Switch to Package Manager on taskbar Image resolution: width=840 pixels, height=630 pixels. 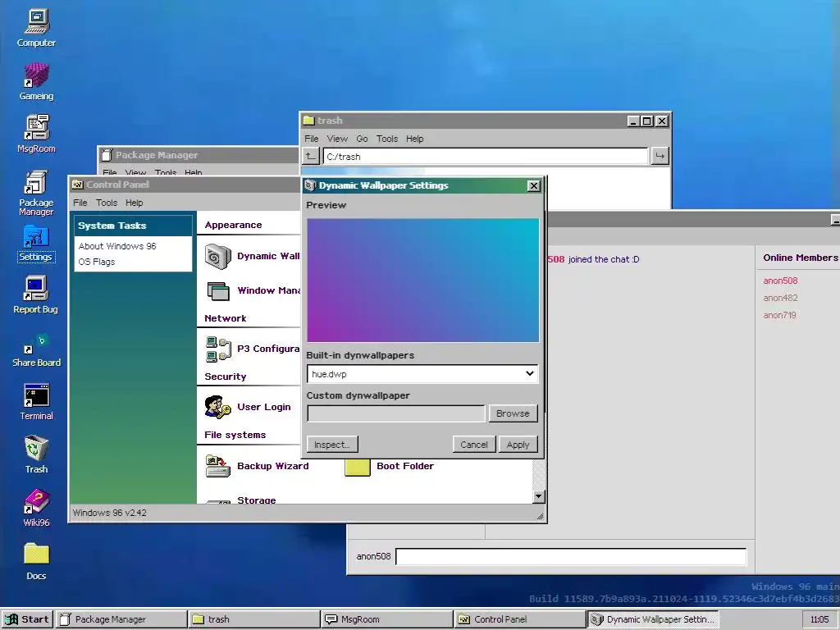121,619
